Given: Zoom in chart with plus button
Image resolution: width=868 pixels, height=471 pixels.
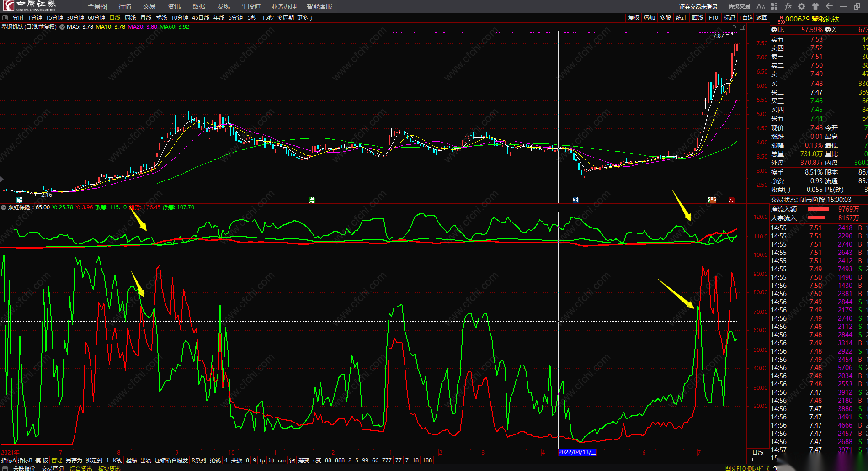Looking at the screenshot, I should (x=752, y=460).
